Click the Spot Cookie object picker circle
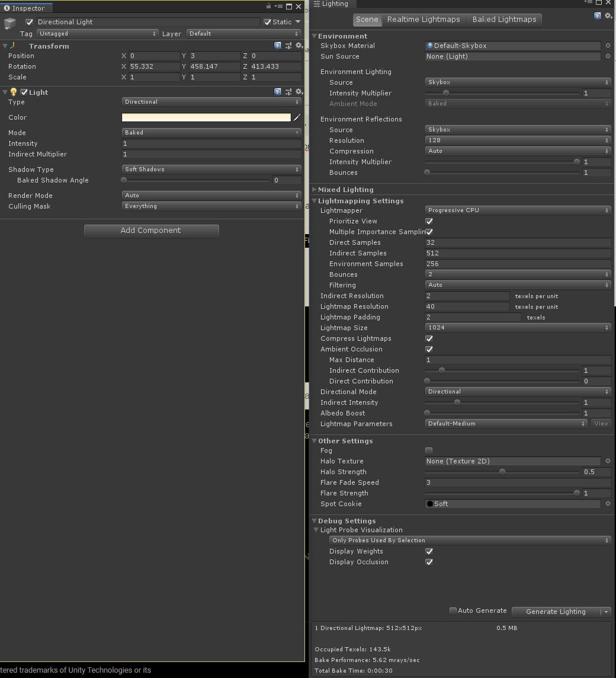Screen dimensions: 616x678 tap(608, 504)
